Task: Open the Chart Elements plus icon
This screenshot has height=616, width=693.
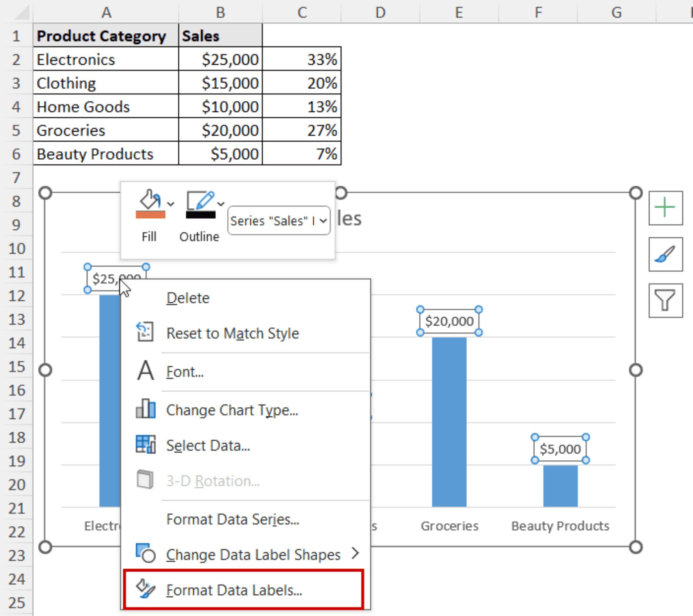Action: tap(665, 208)
